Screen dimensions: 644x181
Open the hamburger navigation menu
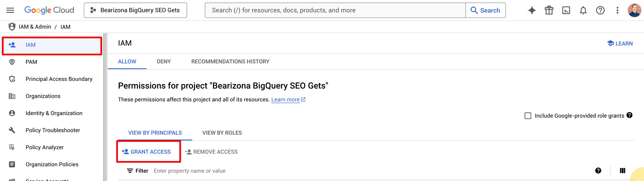[10, 10]
